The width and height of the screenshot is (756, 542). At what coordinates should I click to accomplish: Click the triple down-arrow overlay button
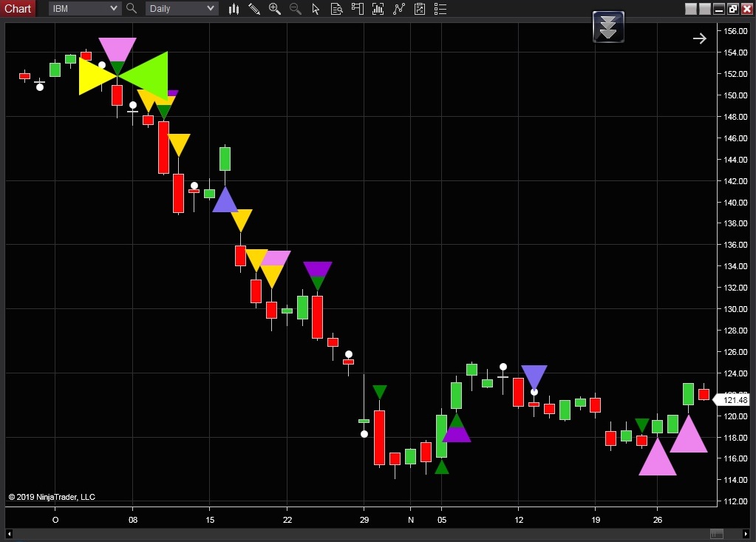pos(608,27)
